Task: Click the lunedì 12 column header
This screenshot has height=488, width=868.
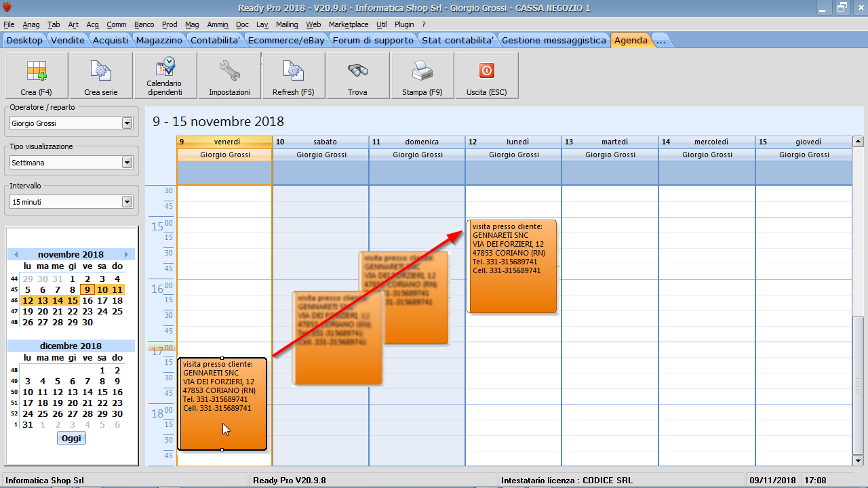Action: click(x=513, y=142)
